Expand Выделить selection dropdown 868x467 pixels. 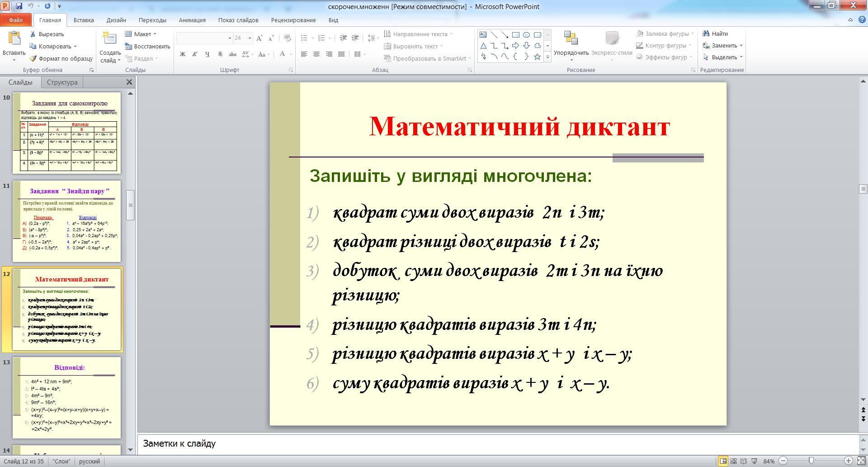coord(722,57)
